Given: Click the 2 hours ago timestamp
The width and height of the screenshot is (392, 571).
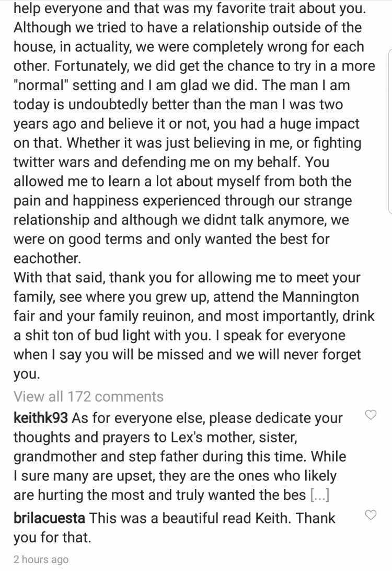Looking at the screenshot, I should [x=41, y=559].
